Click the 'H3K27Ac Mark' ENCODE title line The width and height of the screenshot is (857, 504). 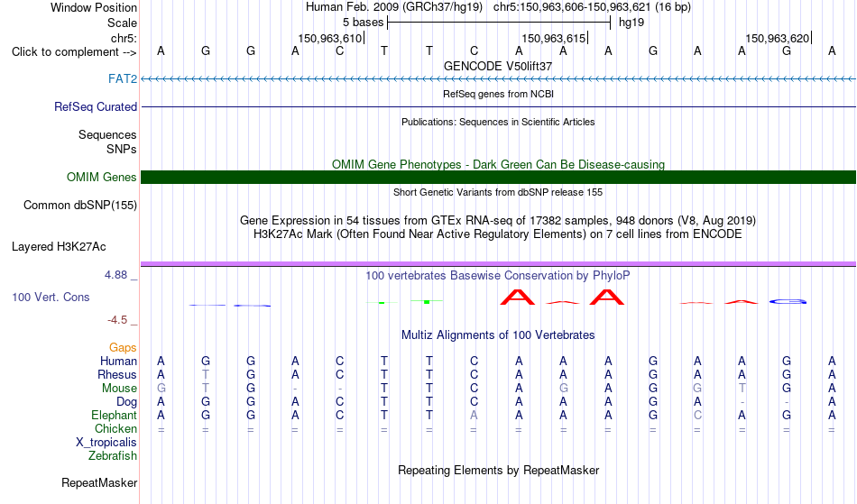click(498, 234)
